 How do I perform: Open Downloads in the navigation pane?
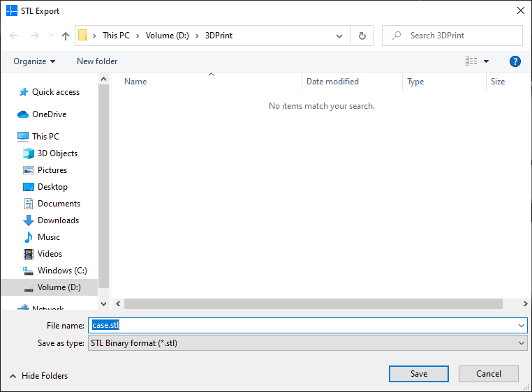(58, 220)
